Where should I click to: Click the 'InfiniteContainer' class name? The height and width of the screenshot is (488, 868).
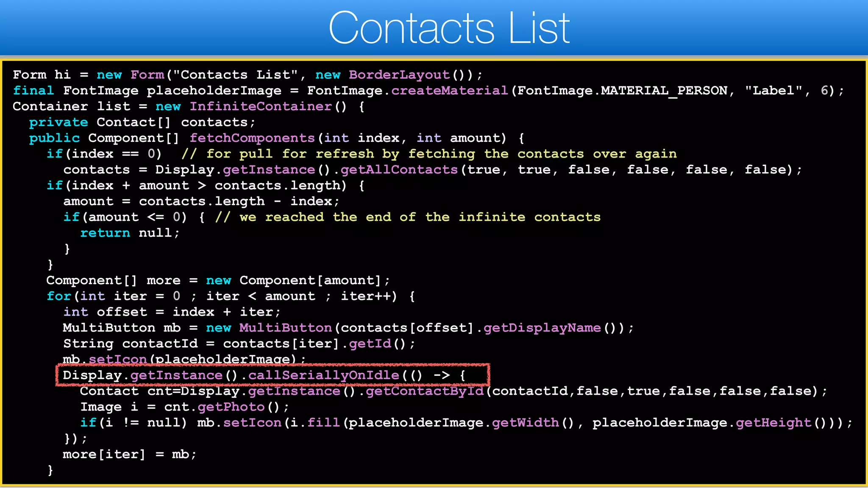point(260,106)
